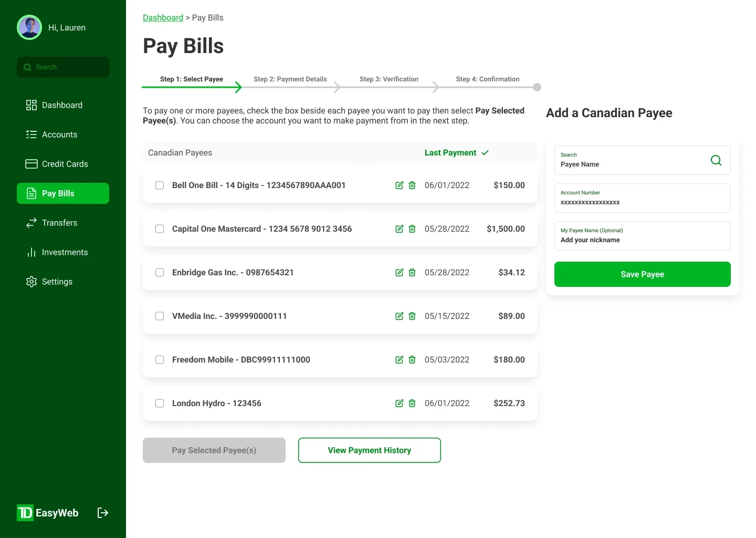The width and height of the screenshot is (756, 538).
Task: Open View Payment History
Action: (x=370, y=450)
